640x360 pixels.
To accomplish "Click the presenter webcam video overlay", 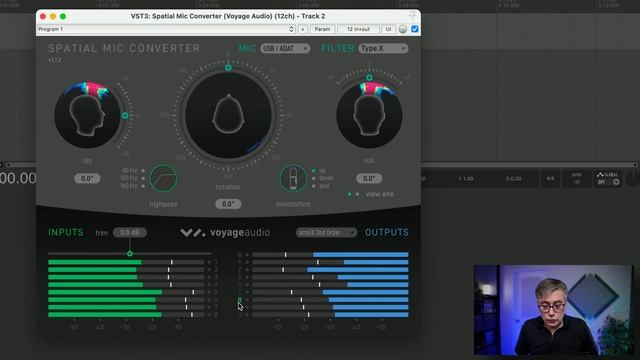I will click(x=554, y=310).
